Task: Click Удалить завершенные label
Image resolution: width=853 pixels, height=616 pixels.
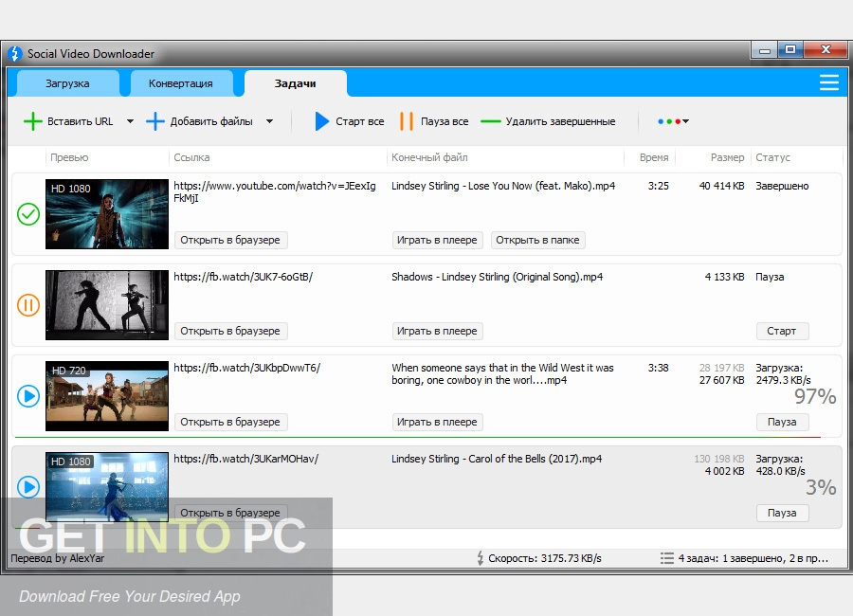Action: point(561,121)
